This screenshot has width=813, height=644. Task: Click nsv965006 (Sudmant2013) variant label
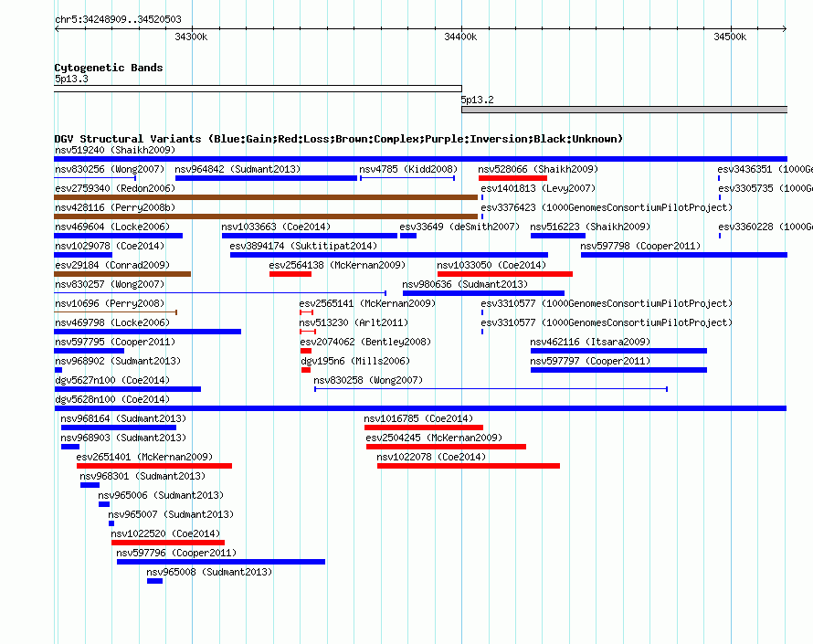point(161,495)
